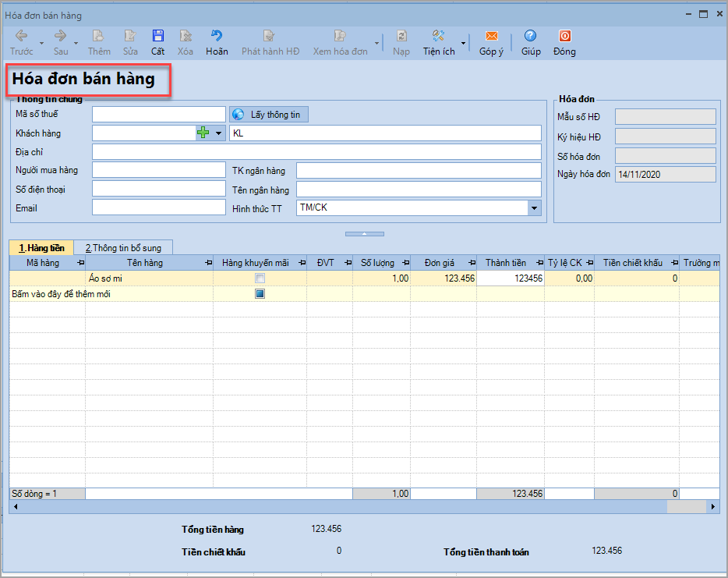The width and height of the screenshot is (728, 578).
Task: Save the invoice with the Cất icon
Action: [x=158, y=36]
